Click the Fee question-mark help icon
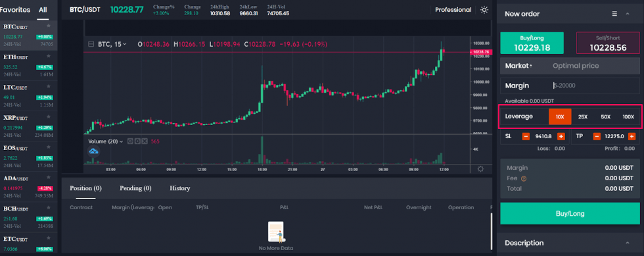Viewport: 644px width, 256px height. click(524, 178)
